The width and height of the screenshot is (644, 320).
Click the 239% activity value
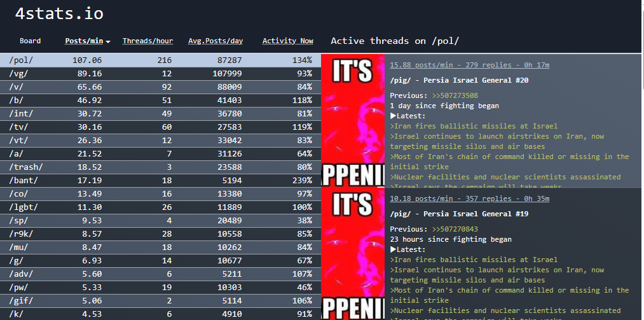(x=302, y=180)
